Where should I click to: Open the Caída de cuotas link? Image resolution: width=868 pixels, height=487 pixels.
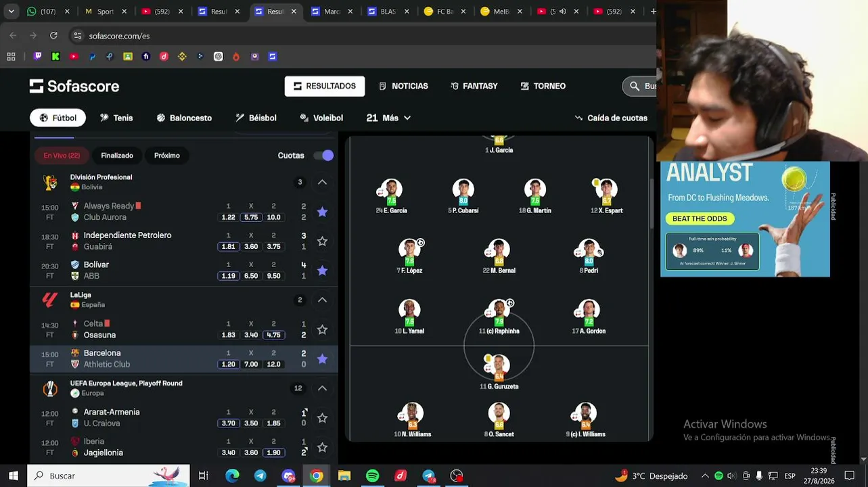[x=611, y=118]
